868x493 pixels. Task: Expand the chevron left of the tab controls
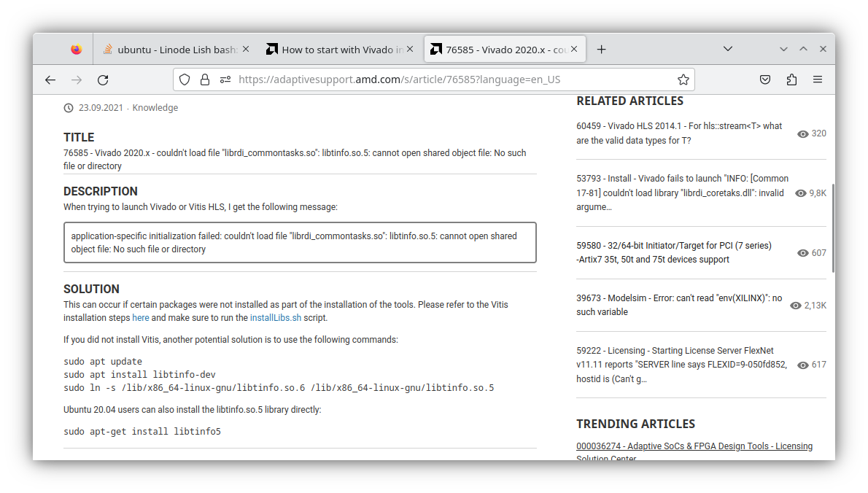[x=783, y=49]
